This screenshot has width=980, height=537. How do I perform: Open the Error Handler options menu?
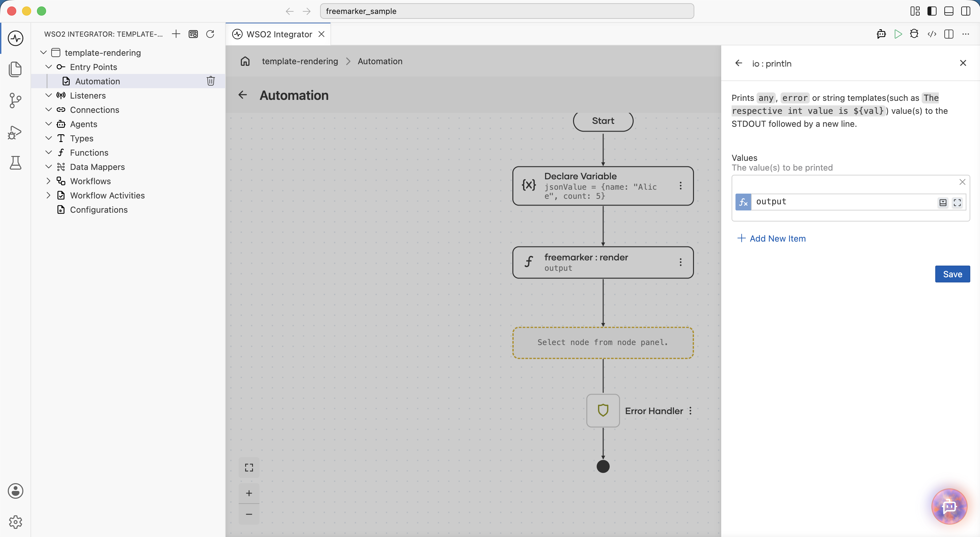[690, 411]
